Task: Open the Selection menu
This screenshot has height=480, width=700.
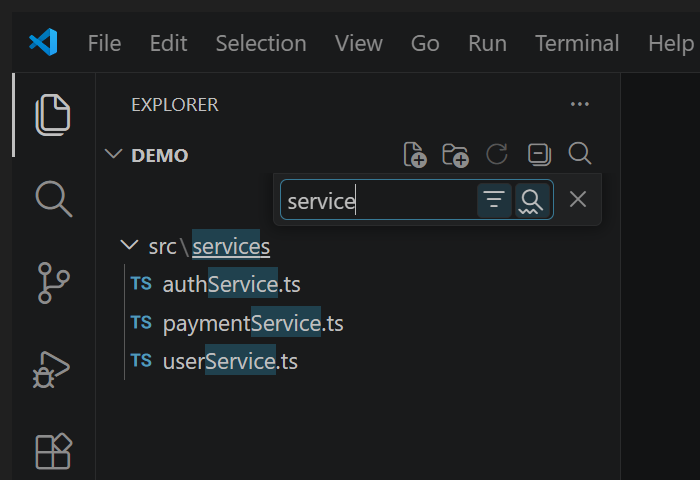Action: coord(261,43)
